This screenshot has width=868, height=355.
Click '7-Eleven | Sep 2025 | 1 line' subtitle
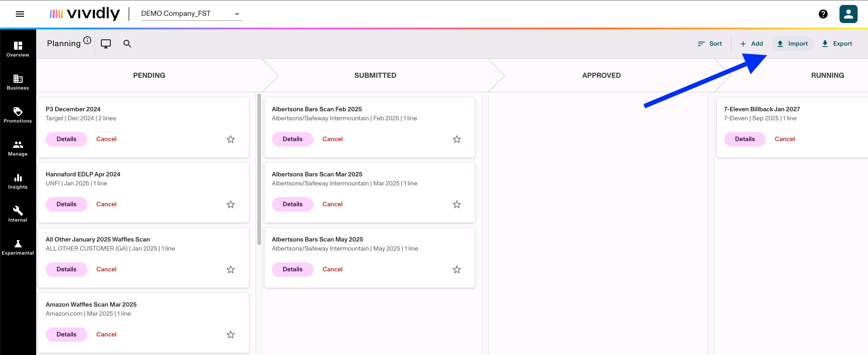760,118
